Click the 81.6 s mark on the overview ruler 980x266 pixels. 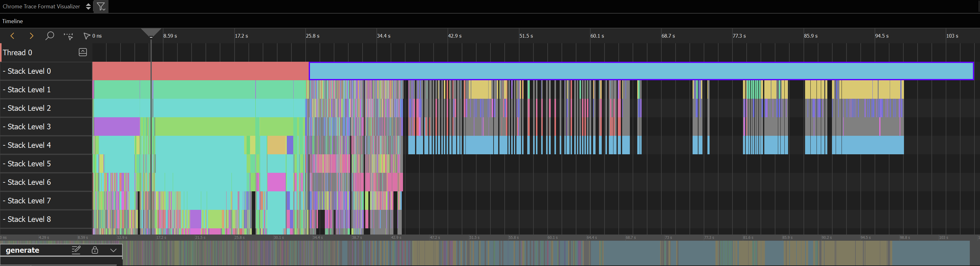click(748, 238)
